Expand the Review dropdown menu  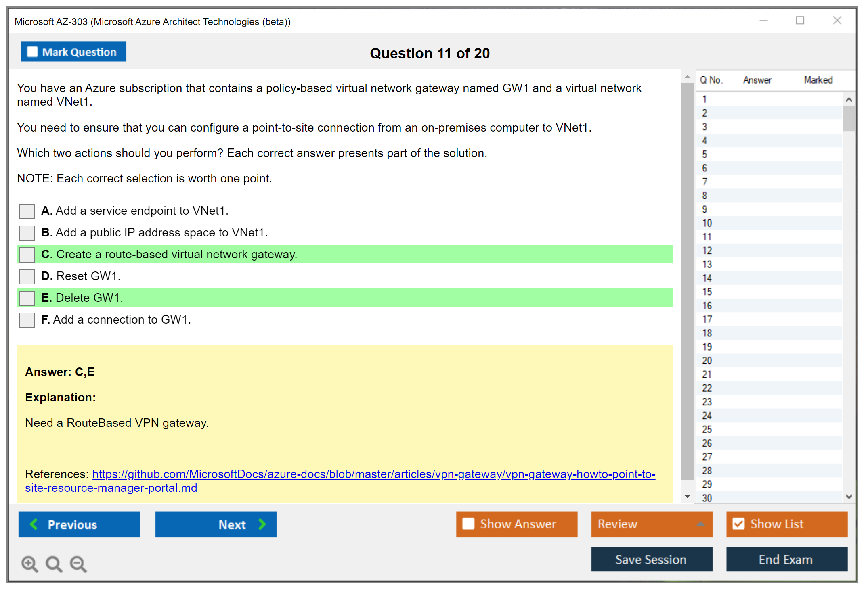point(700,524)
